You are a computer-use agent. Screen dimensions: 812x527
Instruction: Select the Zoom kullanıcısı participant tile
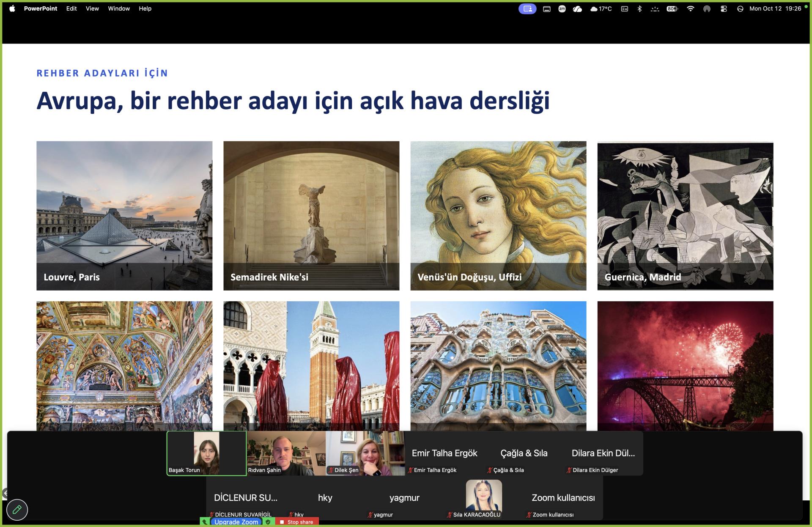[563, 498]
